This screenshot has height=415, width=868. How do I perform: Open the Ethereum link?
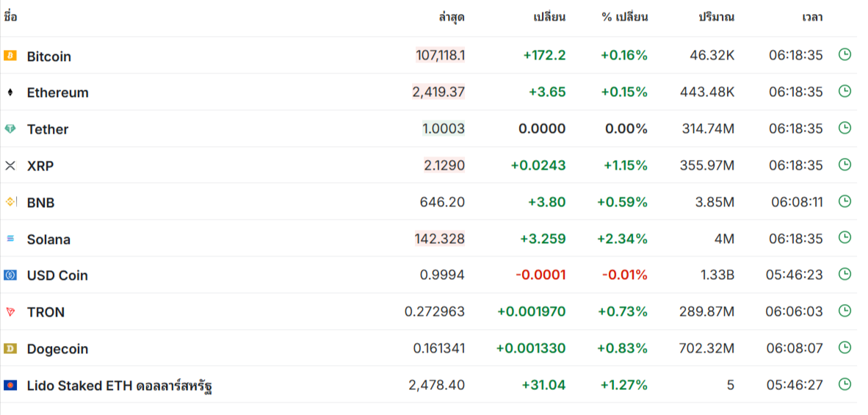click(x=57, y=93)
